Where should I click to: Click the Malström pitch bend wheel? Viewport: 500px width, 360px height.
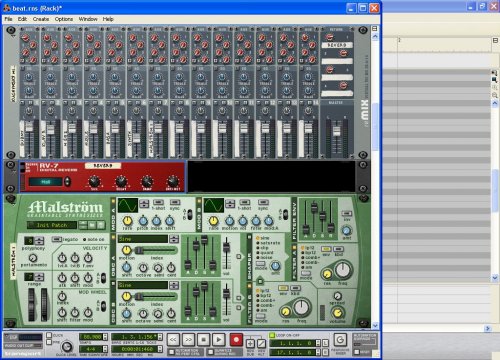31,305
